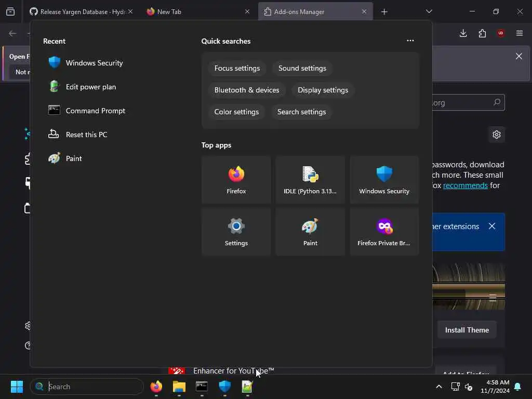Focus the taskbar Search box
Viewport: 532px width, 399px height.
87,387
